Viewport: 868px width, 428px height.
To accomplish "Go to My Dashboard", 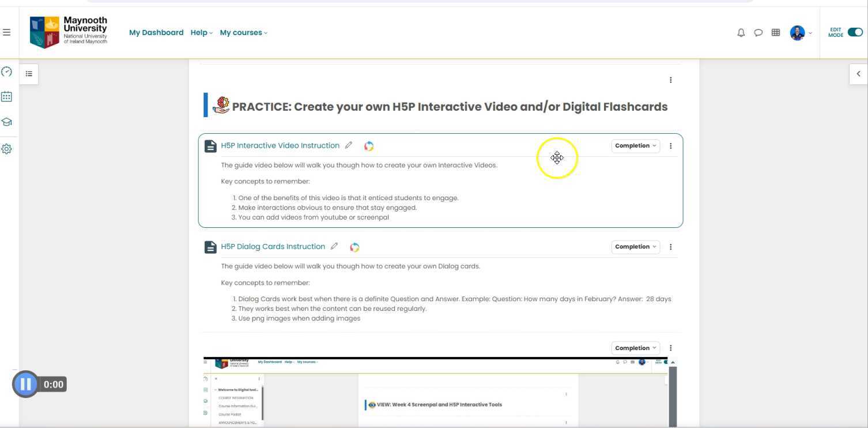I will [x=156, y=33].
